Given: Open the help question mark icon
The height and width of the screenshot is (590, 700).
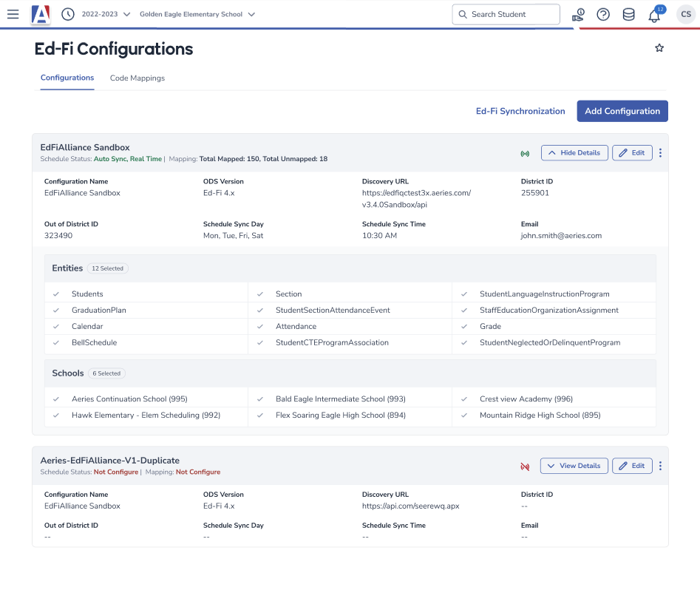Looking at the screenshot, I should 603,15.
